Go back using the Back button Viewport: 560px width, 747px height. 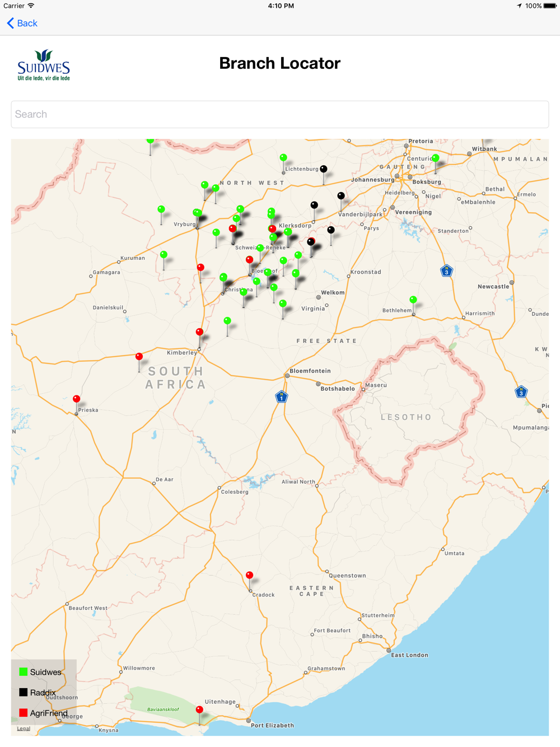point(22,23)
